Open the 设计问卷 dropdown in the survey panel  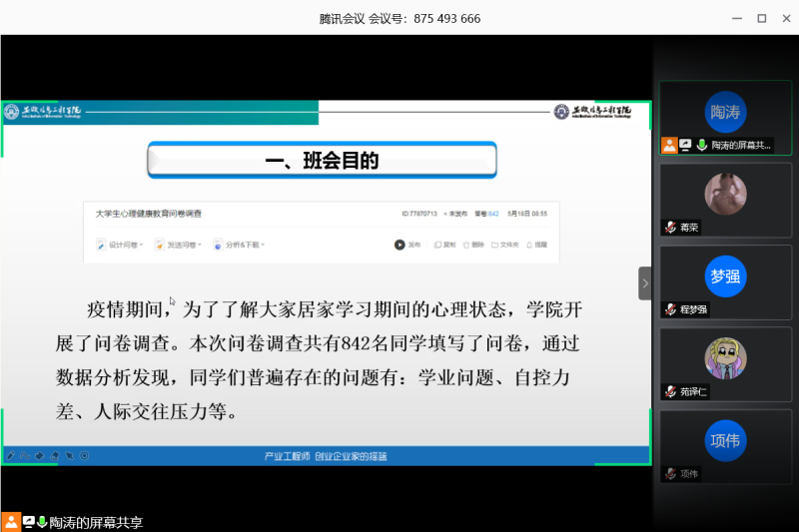120,245
